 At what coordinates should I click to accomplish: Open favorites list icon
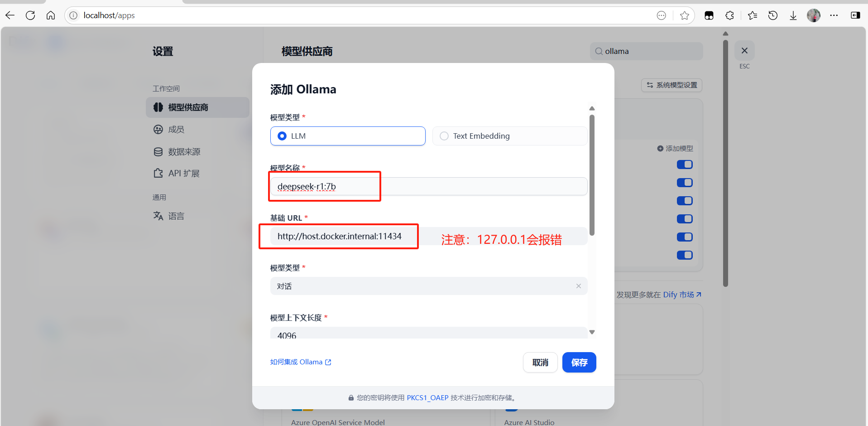[x=753, y=15]
